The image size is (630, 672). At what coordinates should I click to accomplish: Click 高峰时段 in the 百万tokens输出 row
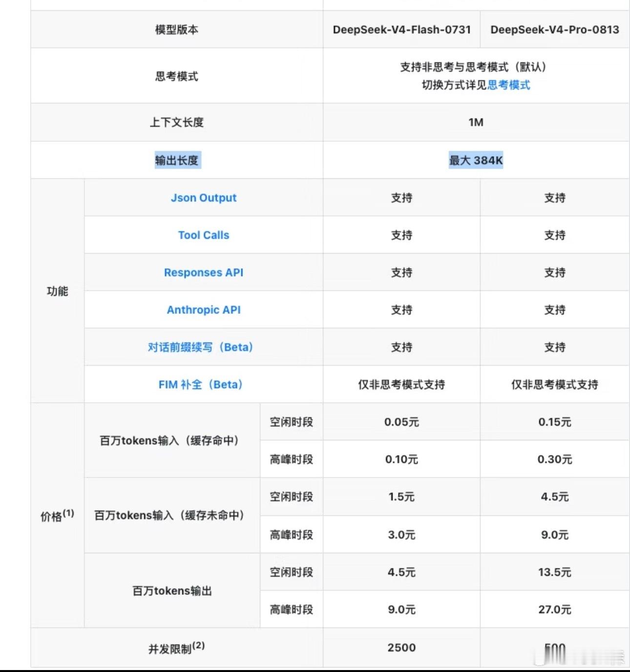pos(292,610)
